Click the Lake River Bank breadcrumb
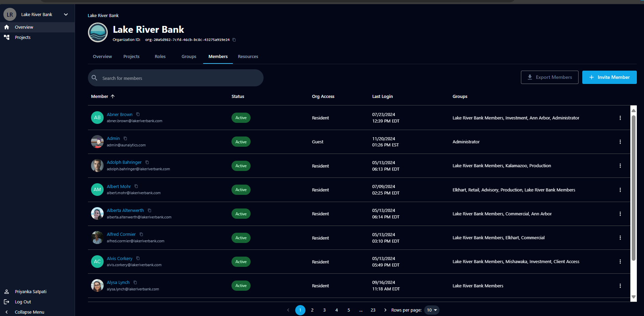Image resolution: width=644 pixels, height=316 pixels. click(103, 15)
